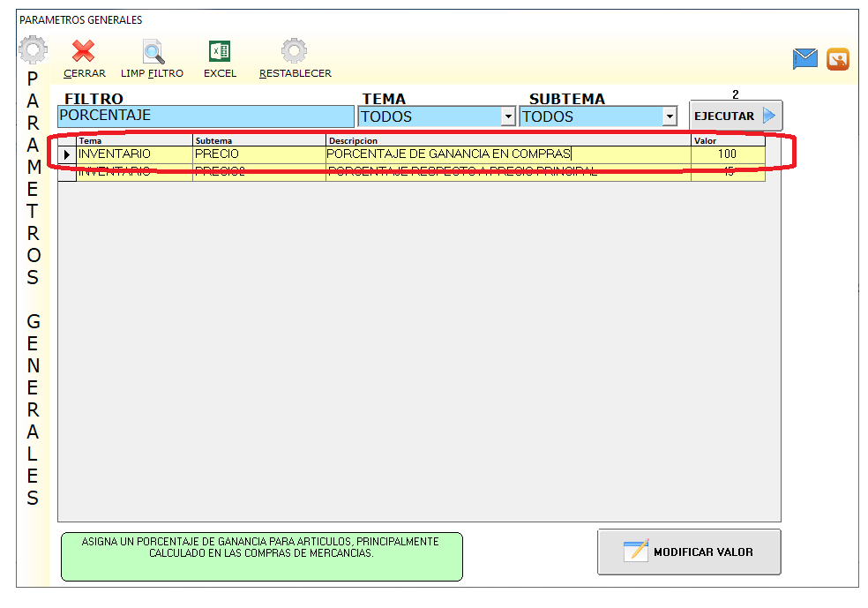
Task: Click the Tema column header
Action: 134,140
